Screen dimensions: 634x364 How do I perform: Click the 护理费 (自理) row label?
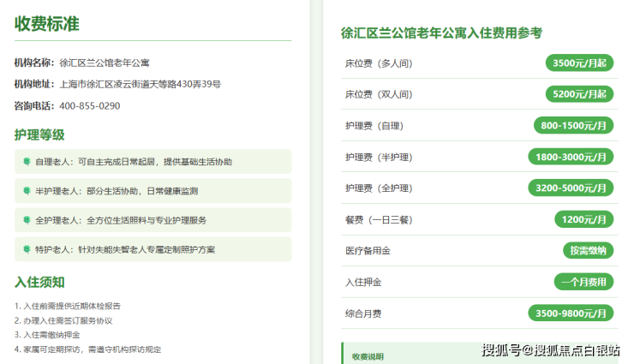[374, 126]
